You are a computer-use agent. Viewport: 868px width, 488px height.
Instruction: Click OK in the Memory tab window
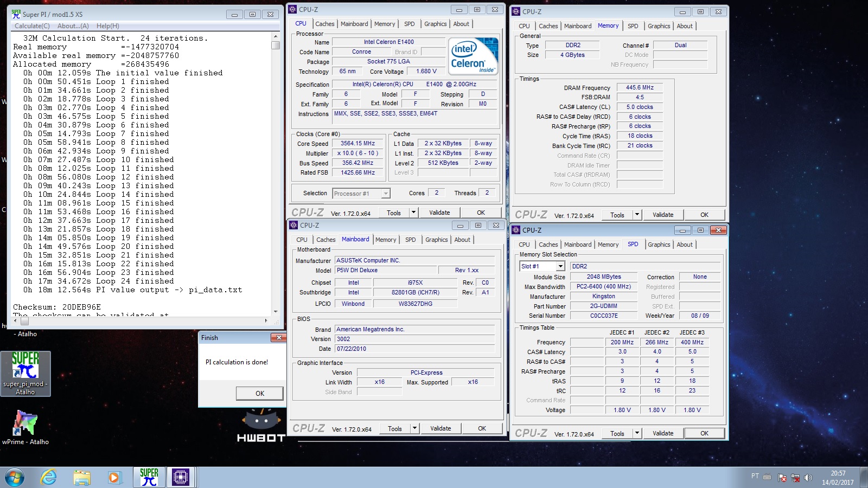[x=704, y=215]
